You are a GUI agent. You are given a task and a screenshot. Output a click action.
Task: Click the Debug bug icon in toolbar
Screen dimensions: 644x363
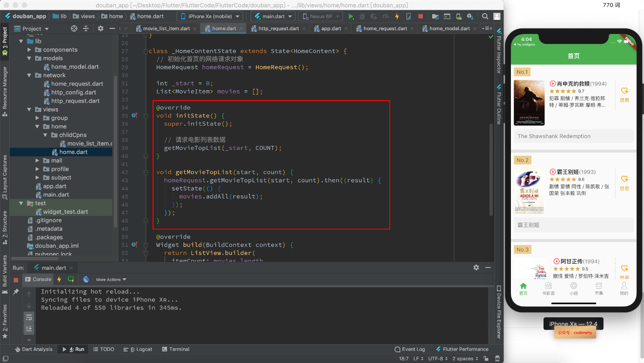click(x=362, y=16)
